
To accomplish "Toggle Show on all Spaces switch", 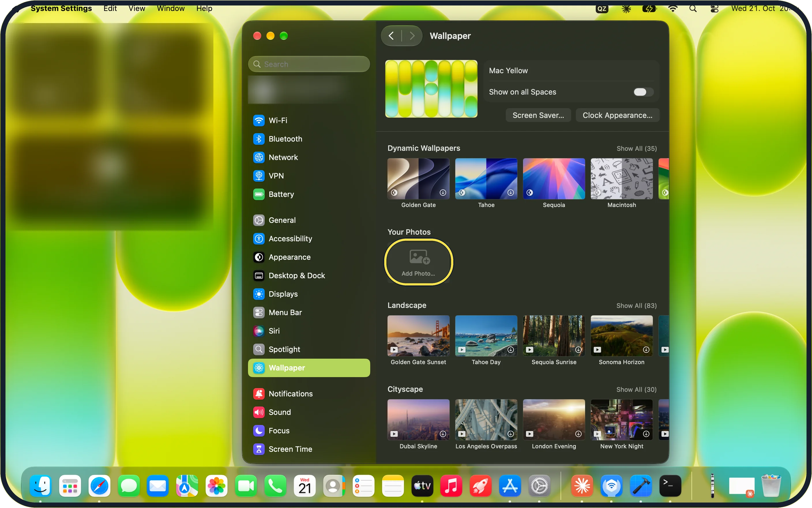I will (x=643, y=92).
